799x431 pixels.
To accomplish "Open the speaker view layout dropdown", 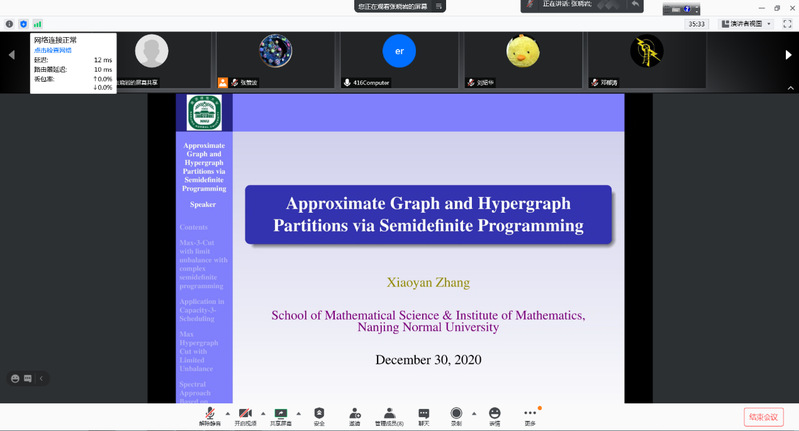I will (x=747, y=24).
